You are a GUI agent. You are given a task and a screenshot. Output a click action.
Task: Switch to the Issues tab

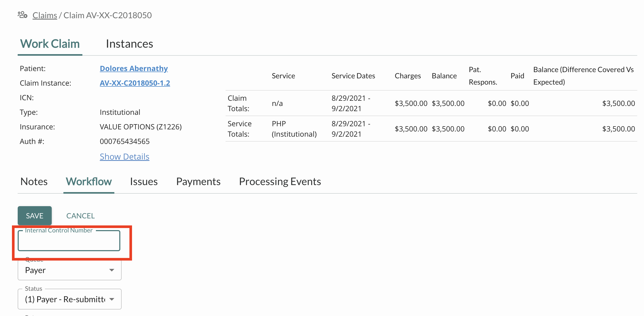coord(144,182)
